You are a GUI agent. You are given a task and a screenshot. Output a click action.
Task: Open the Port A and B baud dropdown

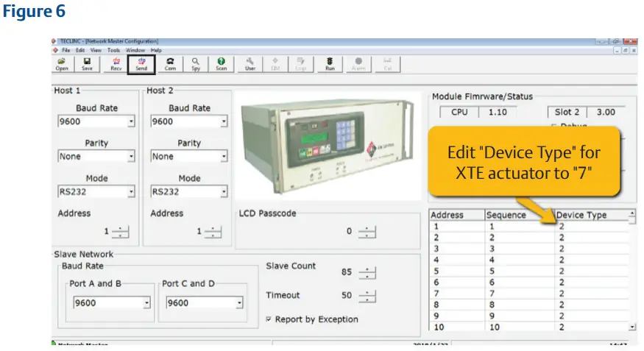[146, 303]
